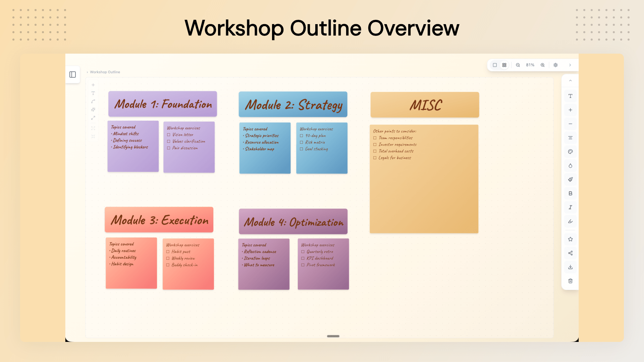
Task: Click the collapse-inward arrows icon in left toolbar
Action: coord(93,136)
